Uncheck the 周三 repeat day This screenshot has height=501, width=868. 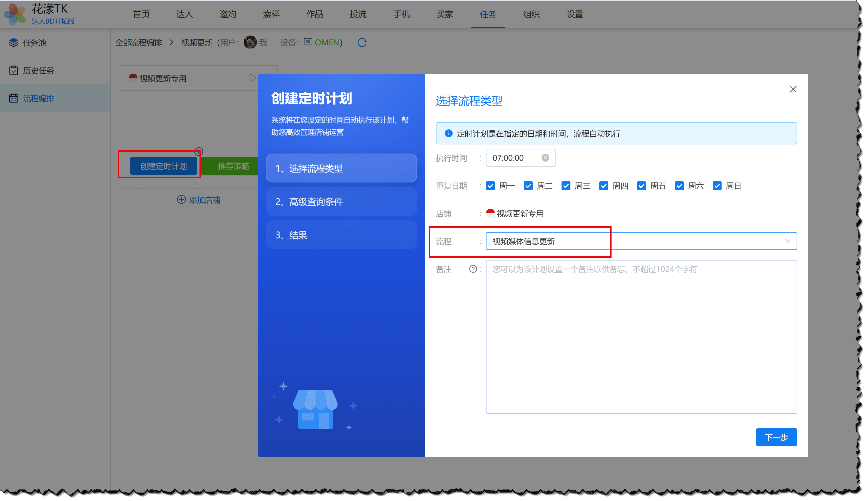pyautogui.click(x=566, y=186)
